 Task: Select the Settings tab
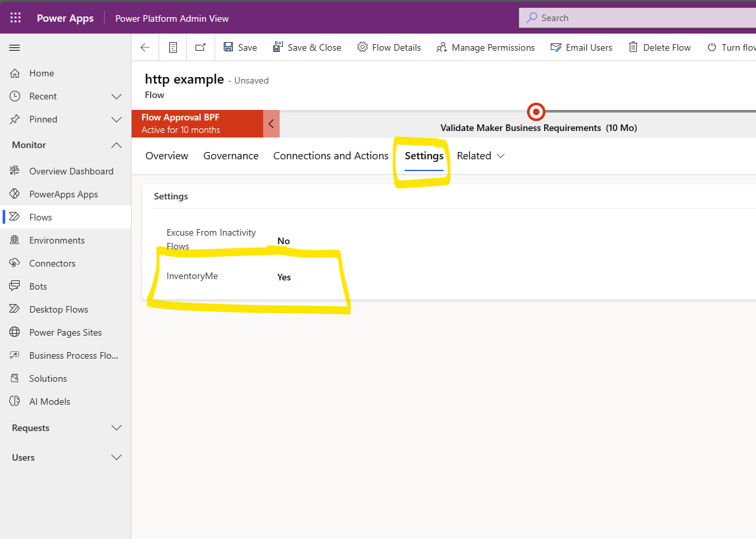pyautogui.click(x=424, y=156)
